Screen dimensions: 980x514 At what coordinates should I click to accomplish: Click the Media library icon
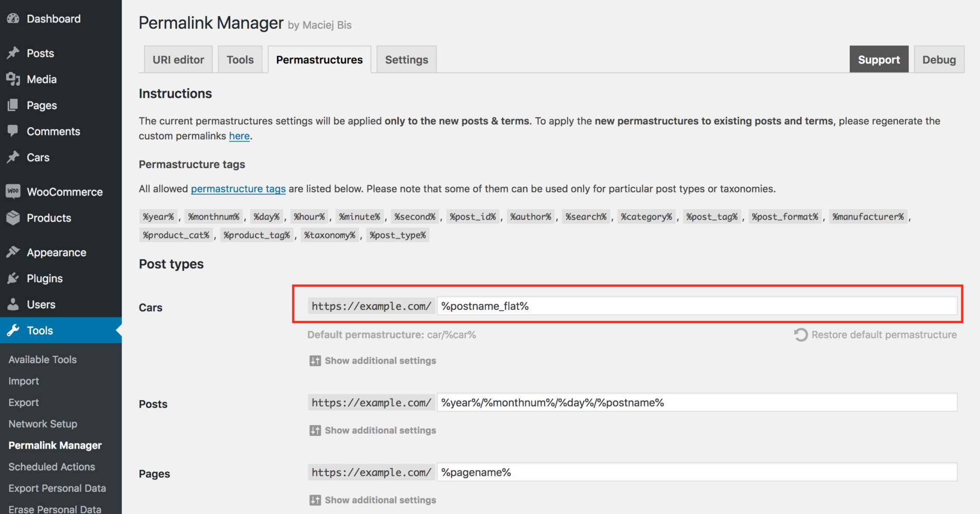coord(13,79)
